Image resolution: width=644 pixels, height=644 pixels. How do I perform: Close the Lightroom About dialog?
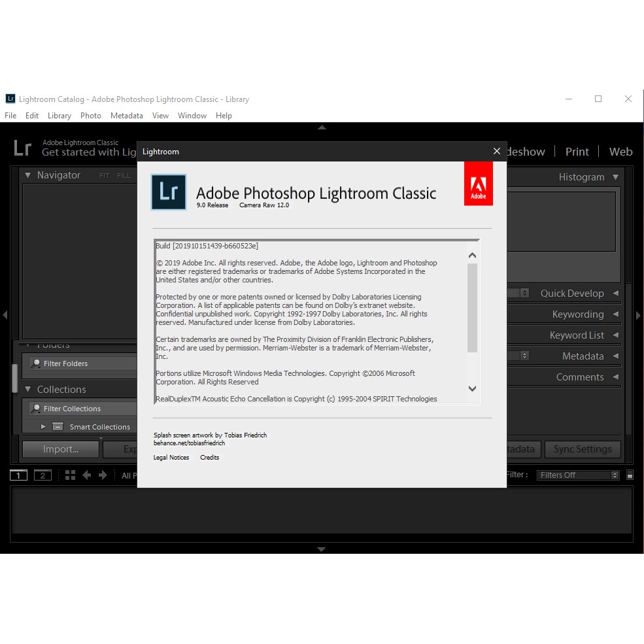coord(496,152)
